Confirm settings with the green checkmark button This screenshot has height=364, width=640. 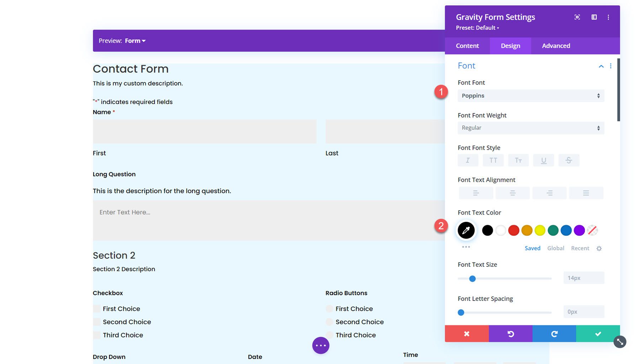tap(598, 333)
